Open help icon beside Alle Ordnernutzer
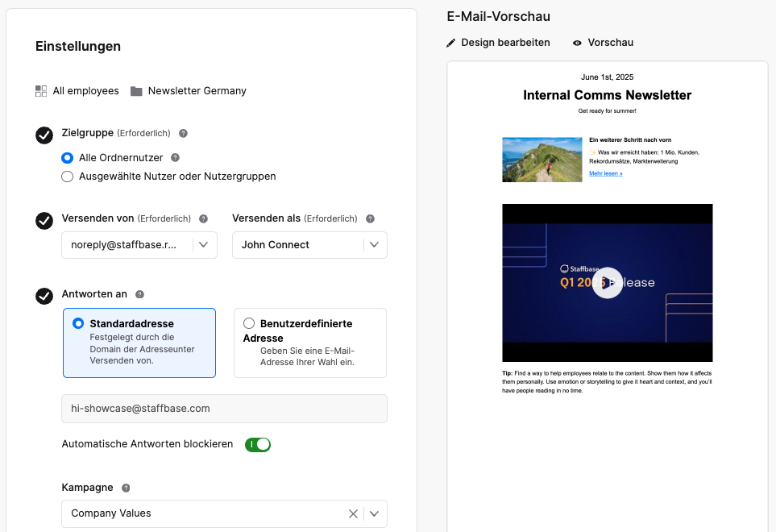776x532 pixels. pos(175,158)
